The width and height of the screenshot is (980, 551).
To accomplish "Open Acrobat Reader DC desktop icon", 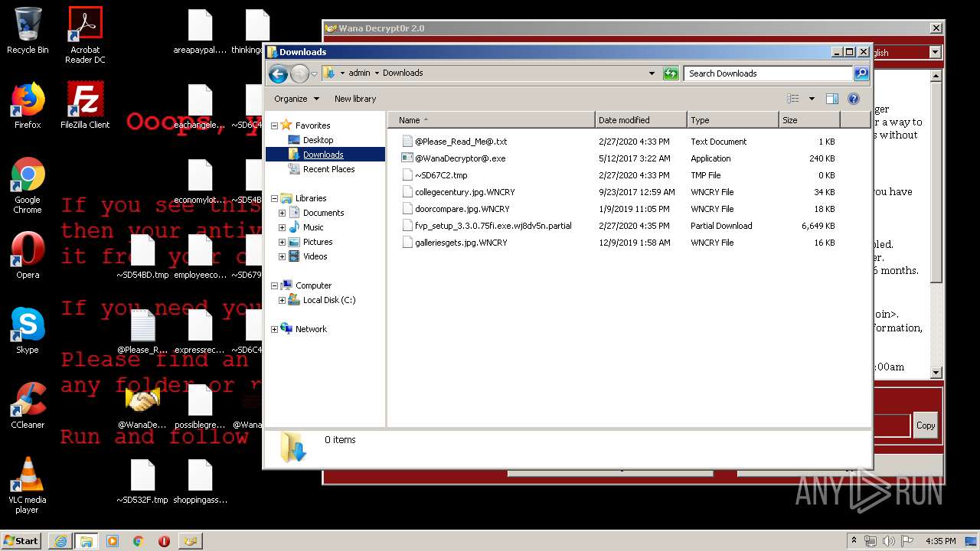I will [x=85, y=34].
